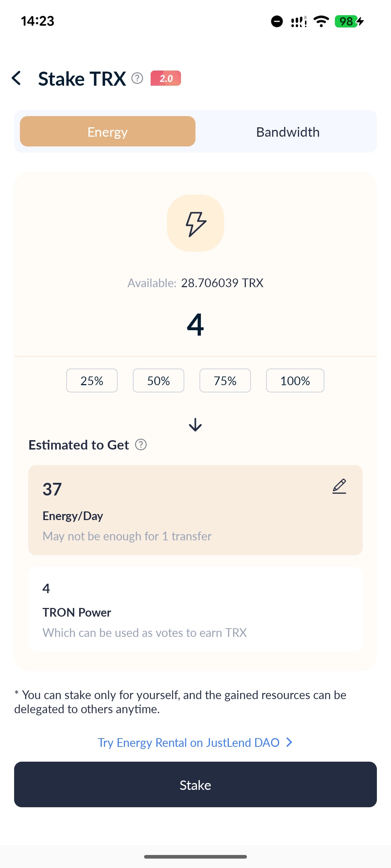Tap the stake amount field showing 4
Screen dimensions: 391x868
pyautogui.click(x=195, y=324)
